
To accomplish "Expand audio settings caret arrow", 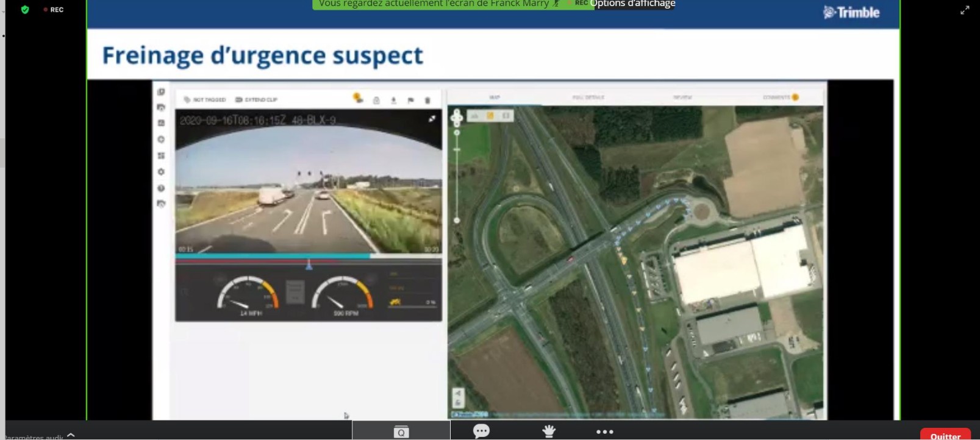I will (x=71, y=435).
